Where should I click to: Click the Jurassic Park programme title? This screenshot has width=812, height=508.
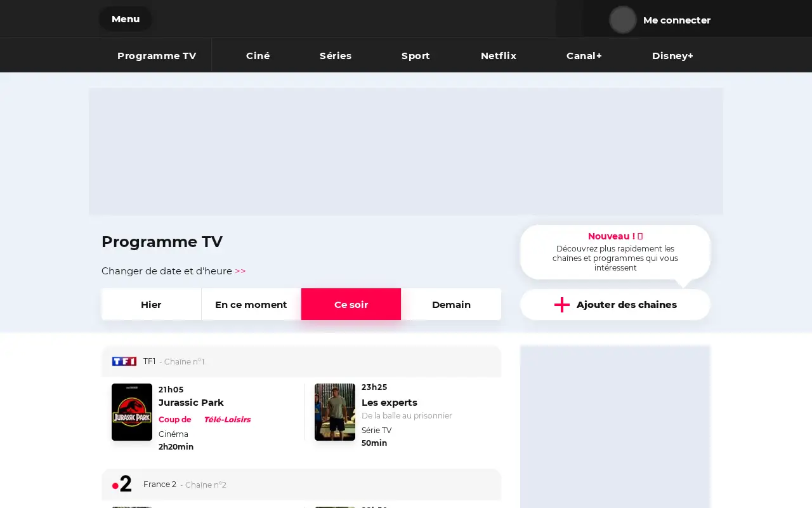click(191, 403)
